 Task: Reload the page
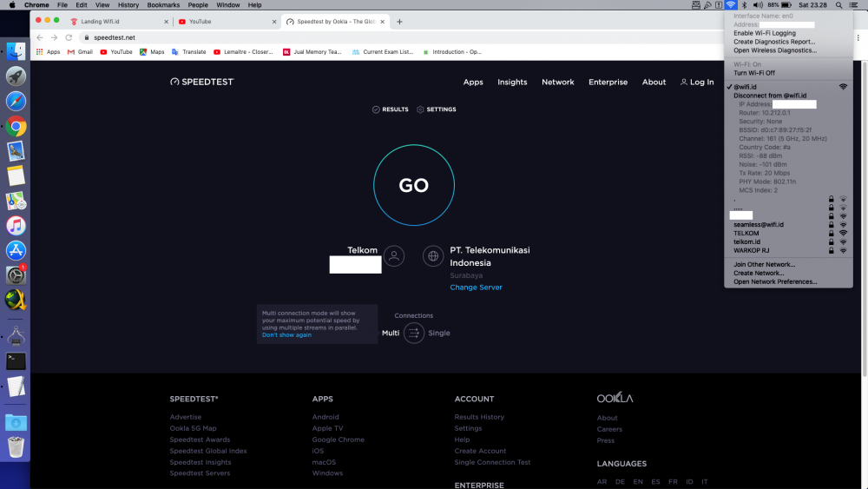(x=69, y=37)
